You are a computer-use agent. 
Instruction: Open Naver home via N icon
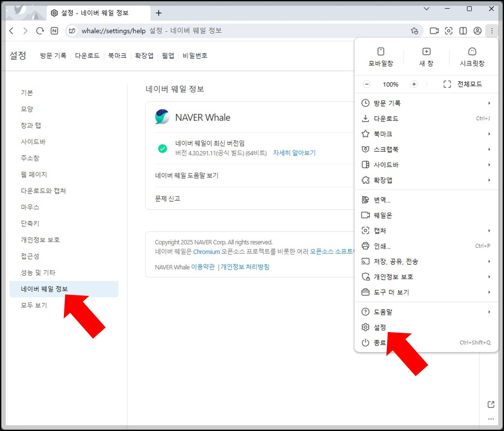click(x=54, y=31)
